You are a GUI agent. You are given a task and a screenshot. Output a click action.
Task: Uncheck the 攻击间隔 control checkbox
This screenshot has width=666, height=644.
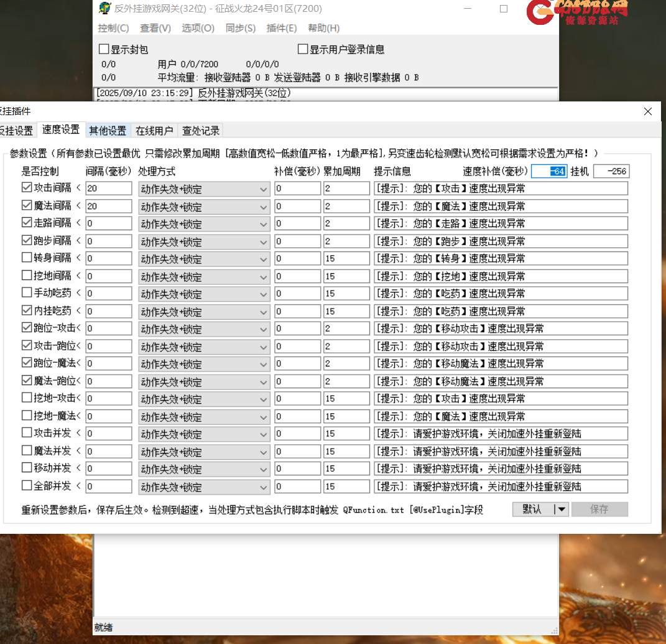pos(27,187)
